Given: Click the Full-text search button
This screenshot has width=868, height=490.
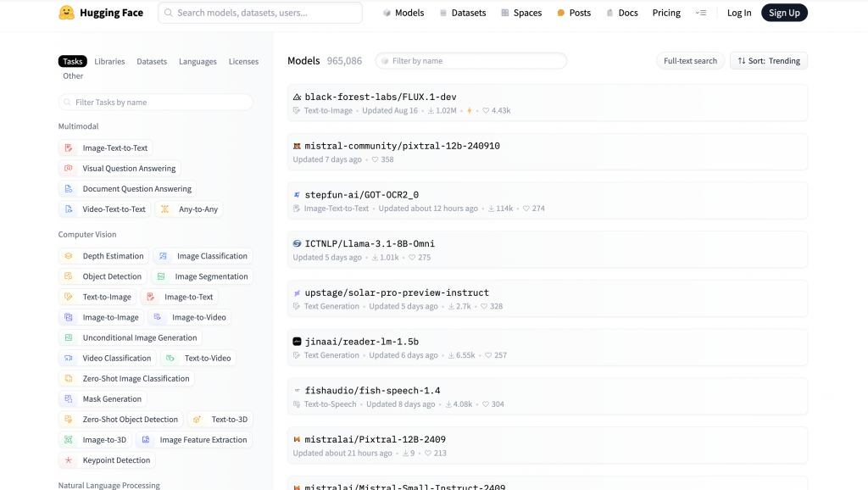Looking at the screenshot, I should 690,61.
